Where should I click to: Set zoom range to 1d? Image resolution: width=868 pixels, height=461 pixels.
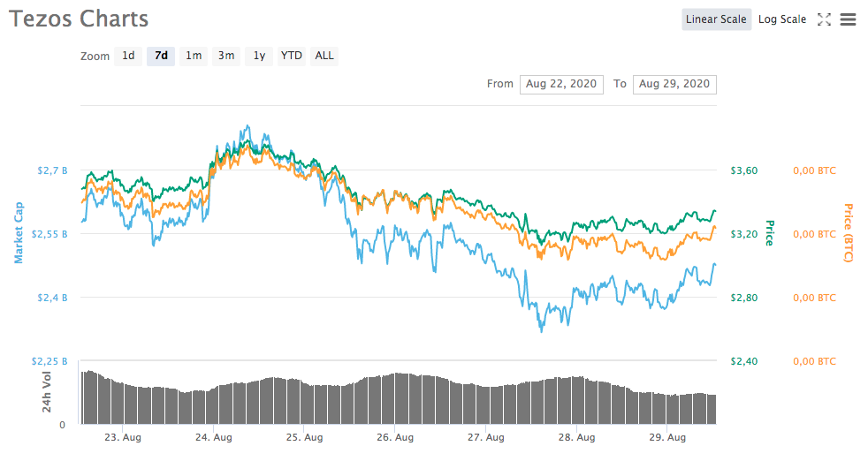tap(128, 56)
